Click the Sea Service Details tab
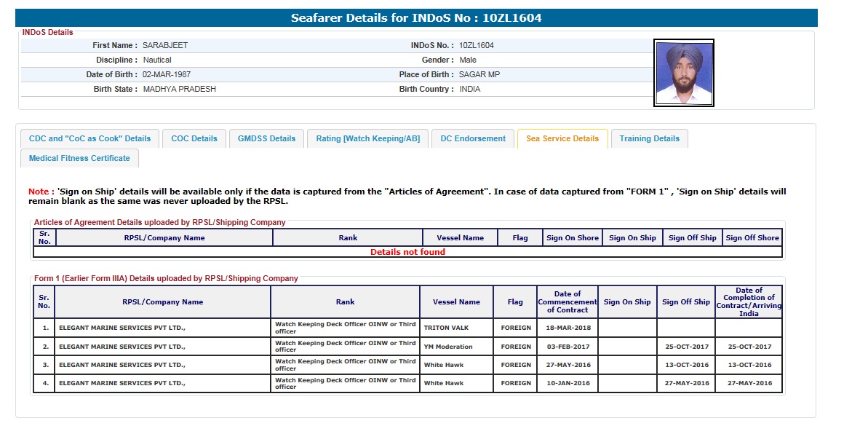Viewport: 868px width, 434px height. click(x=562, y=138)
